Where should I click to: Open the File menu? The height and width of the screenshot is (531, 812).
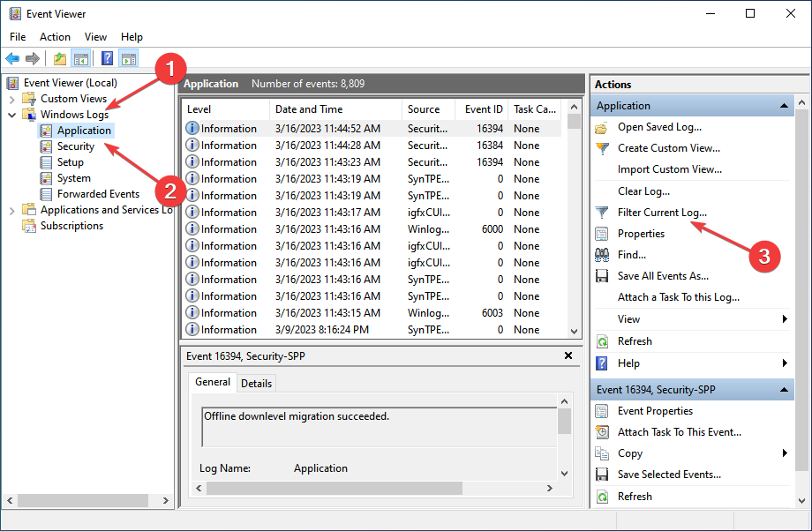tap(18, 37)
